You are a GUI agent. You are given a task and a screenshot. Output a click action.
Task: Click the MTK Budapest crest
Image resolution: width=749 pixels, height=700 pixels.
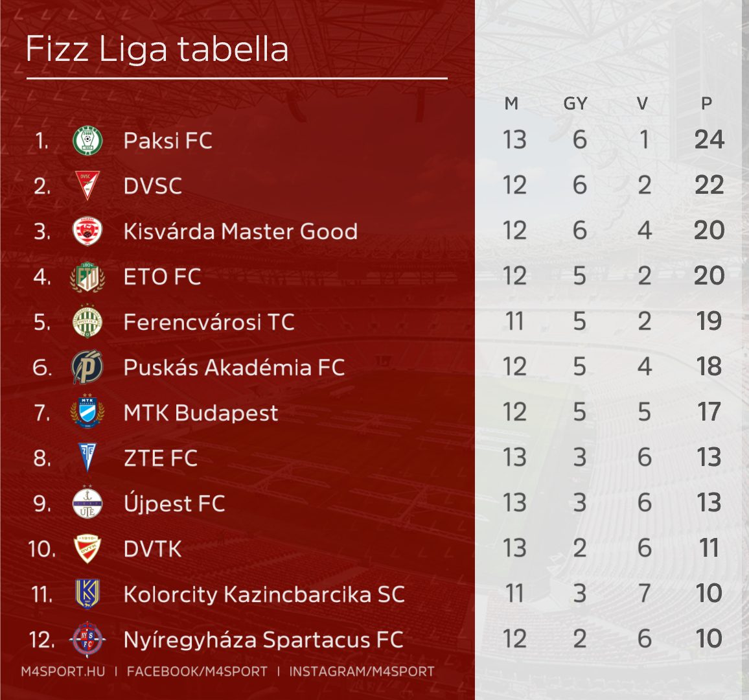(87, 413)
